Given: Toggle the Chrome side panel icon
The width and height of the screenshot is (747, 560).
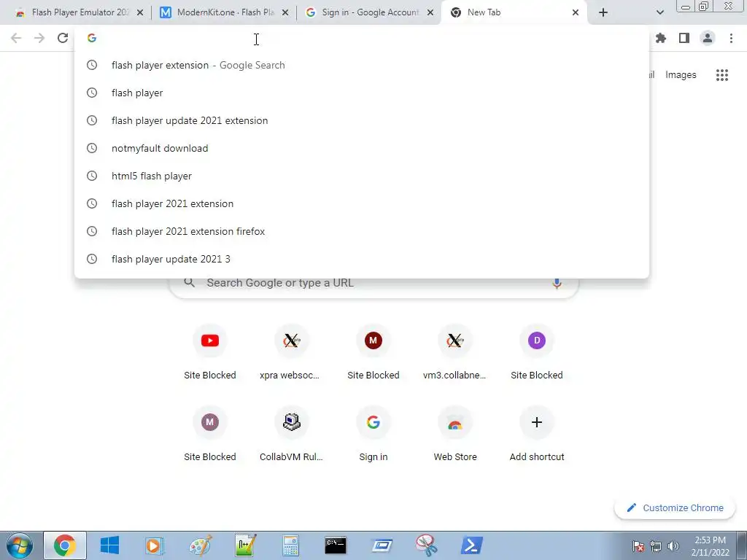Looking at the screenshot, I should [x=684, y=38].
